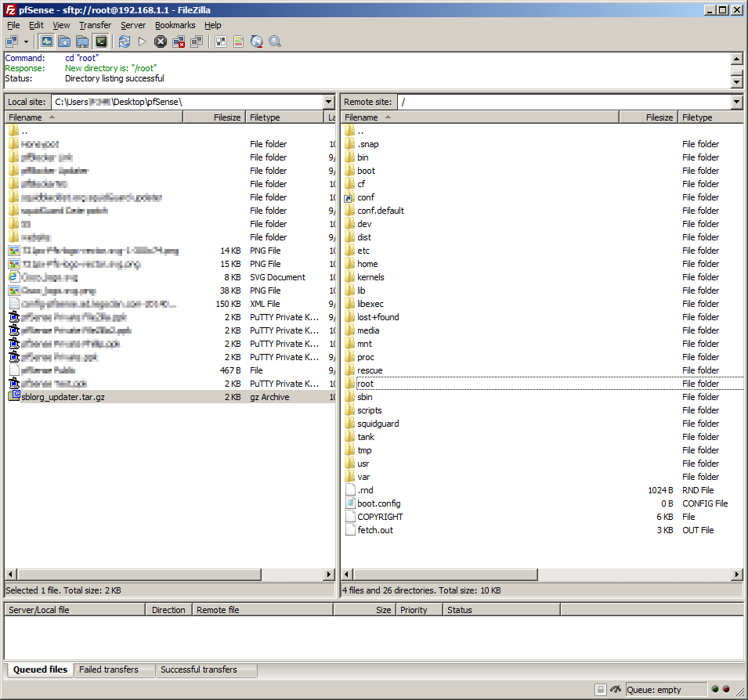
Task: Click remote pane horizontal scrollbar right arrow
Action: pos(738,575)
